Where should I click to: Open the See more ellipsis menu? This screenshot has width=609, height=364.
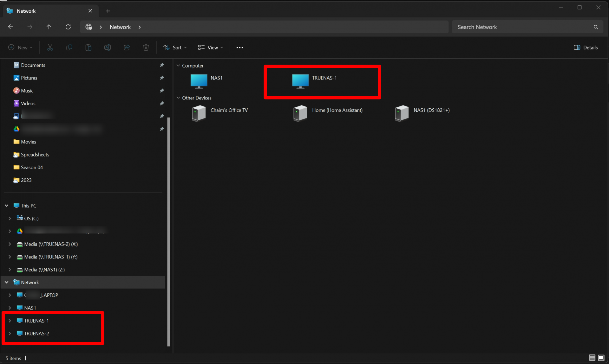pyautogui.click(x=240, y=48)
